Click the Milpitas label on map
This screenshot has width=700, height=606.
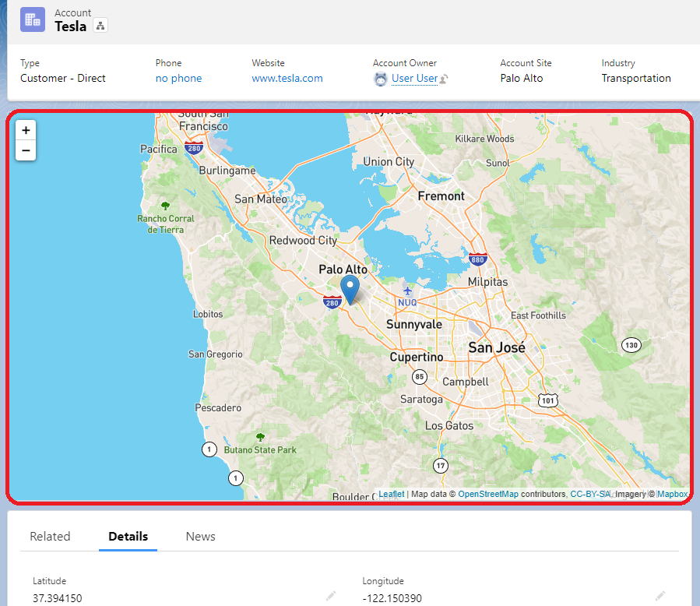click(x=487, y=282)
